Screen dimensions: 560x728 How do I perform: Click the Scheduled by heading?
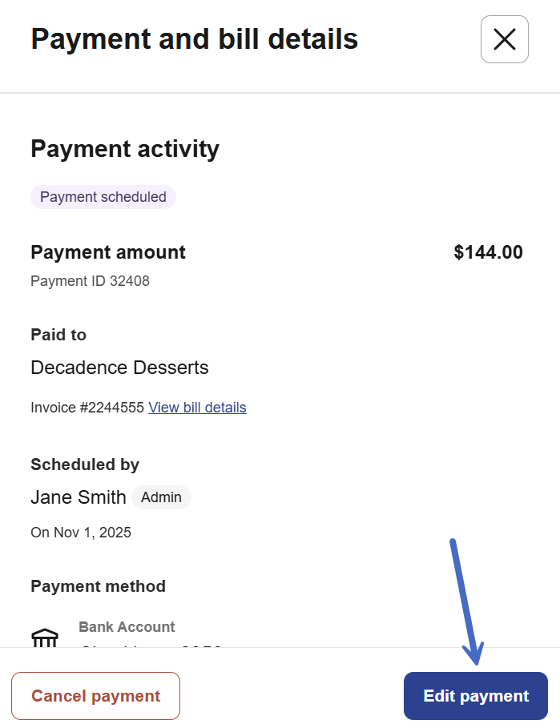pyautogui.click(x=85, y=465)
